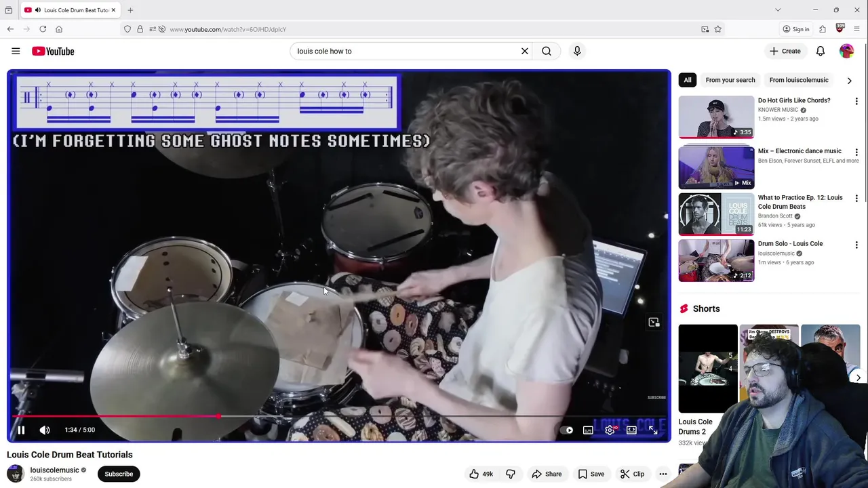Select the From your search chip
The image size is (868, 488).
tap(730, 80)
